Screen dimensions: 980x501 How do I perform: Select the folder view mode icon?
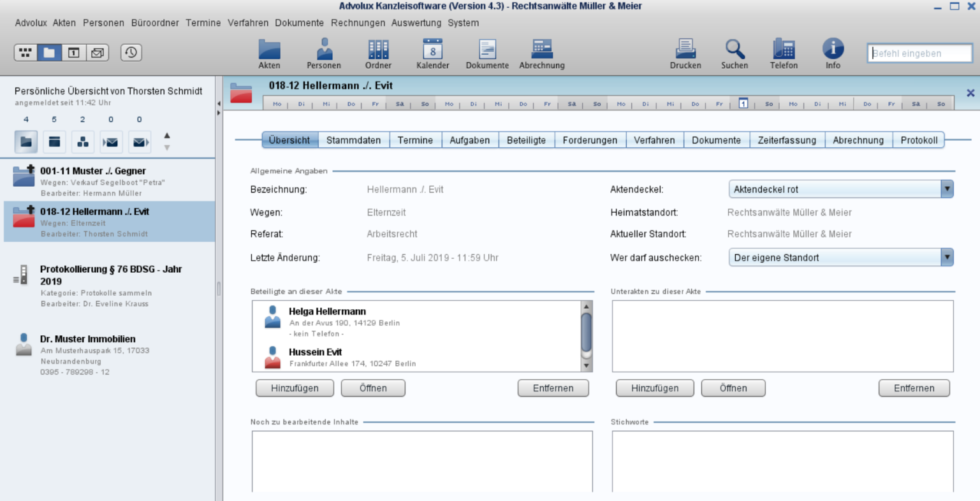coord(49,52)
